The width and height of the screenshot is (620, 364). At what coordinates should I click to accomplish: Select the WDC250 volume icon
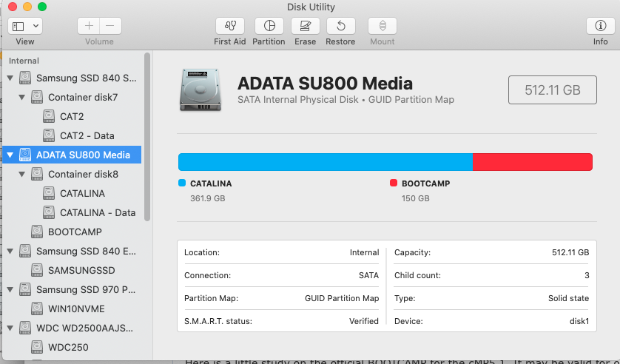click(37, 347)
